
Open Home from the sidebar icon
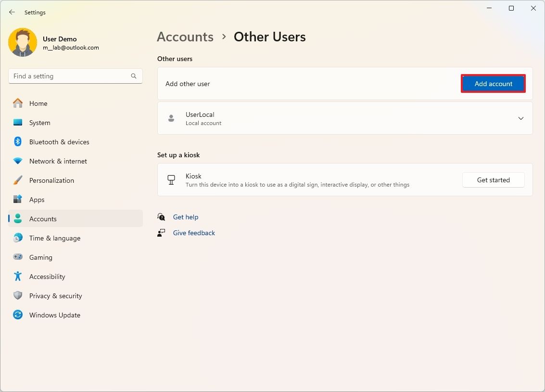(x=18, y=103)
